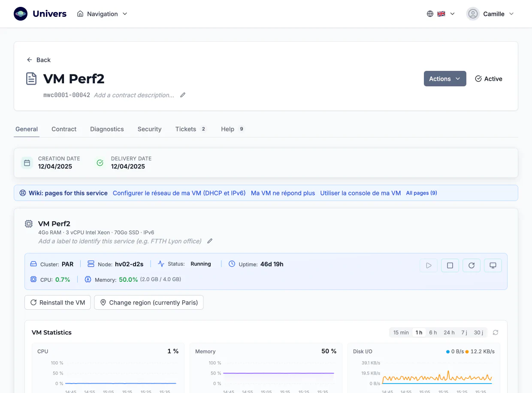
Task: Edit contract description pencil icon
Action: [183, 95]
